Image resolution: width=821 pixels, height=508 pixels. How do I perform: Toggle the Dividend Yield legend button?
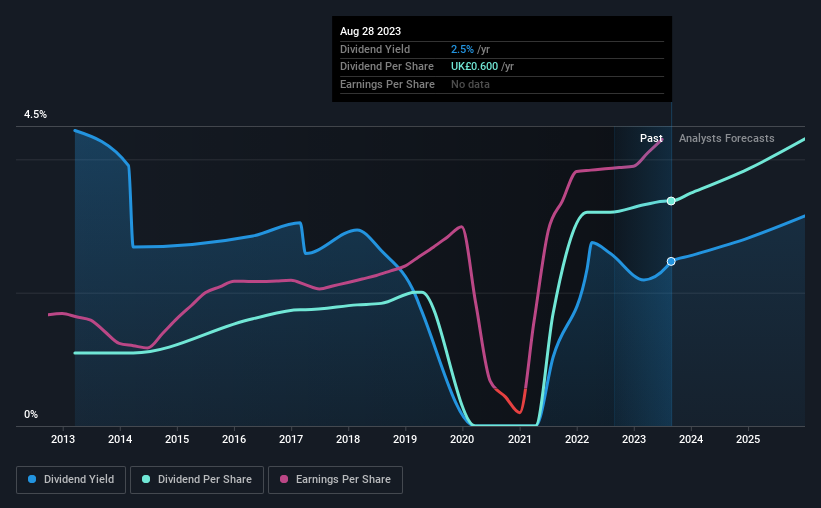(71, 480)
